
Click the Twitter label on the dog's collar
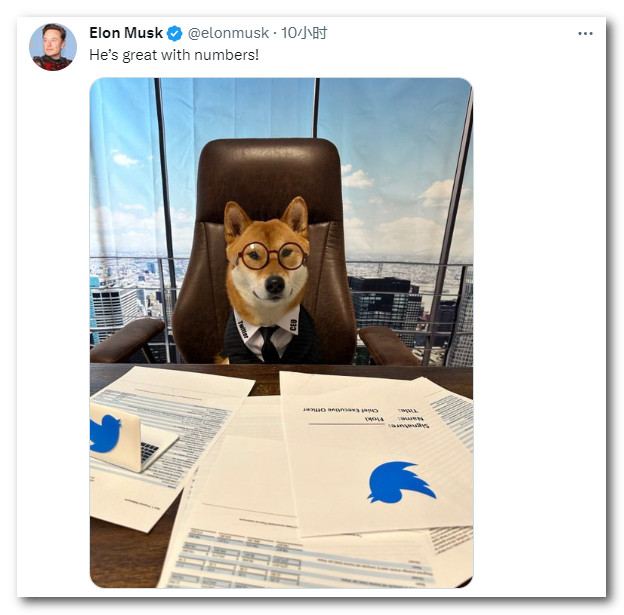(242, 329)
